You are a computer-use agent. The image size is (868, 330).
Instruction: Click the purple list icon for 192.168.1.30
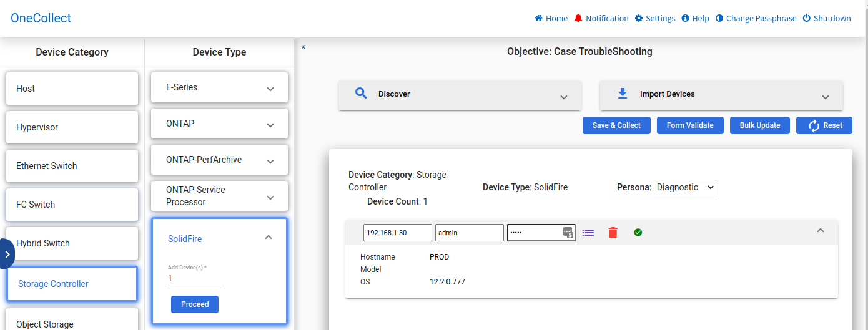588,233
